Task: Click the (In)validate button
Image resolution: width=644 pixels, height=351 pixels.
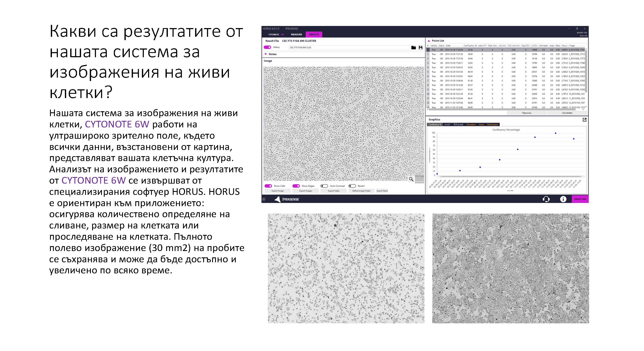Action: tap(567, 113)
